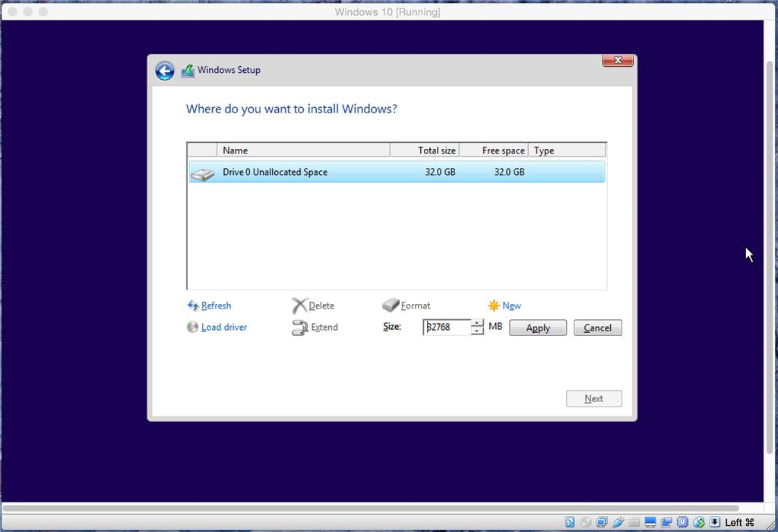The height and width of the screenshot is (532, 778).
Task: Click the Format drive icon
Action: (x=391, y=305)
